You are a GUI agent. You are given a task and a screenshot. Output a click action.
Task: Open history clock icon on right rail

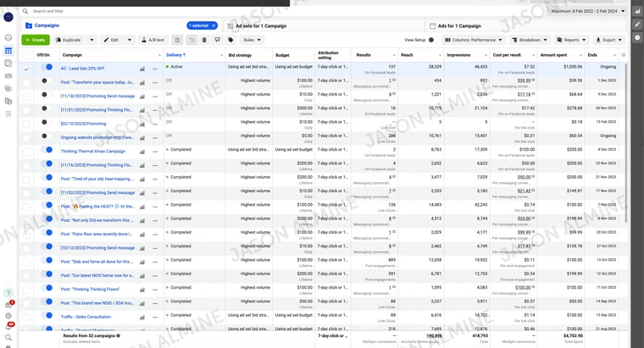(x=637, y=37)
